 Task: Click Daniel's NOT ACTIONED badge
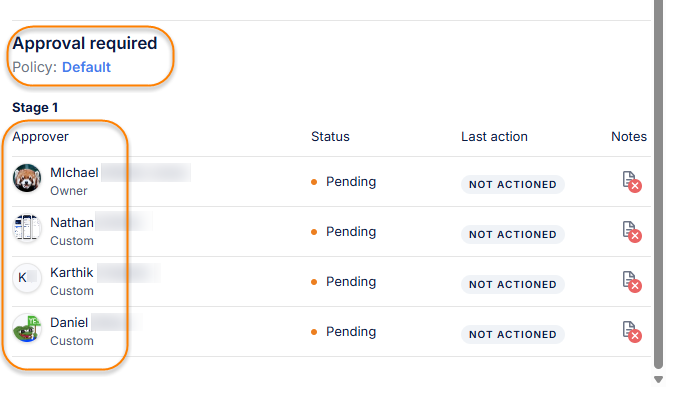[512, 334]
